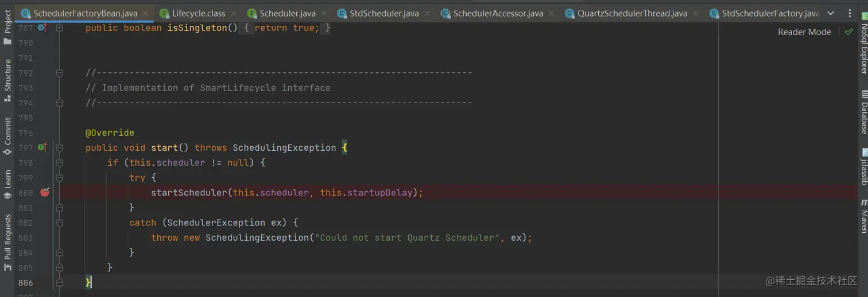This screenshot has width=868, height=297.
Task: Open the NoSql Explorer side panel
Action: [863, 43]
